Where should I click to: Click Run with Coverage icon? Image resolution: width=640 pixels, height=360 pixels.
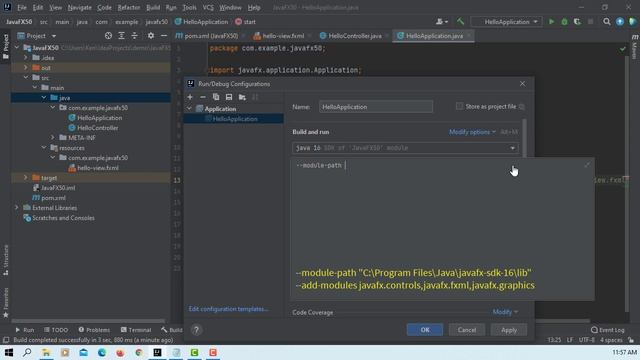(x=577, y=22)
